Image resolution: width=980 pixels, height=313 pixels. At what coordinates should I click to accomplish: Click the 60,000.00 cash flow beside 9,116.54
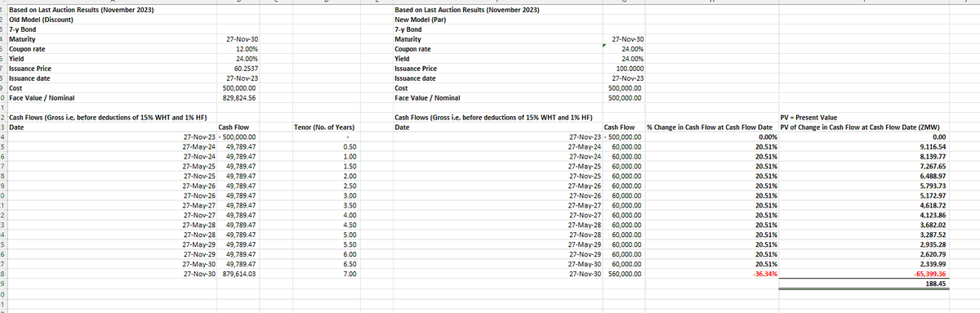coord(627,146)
